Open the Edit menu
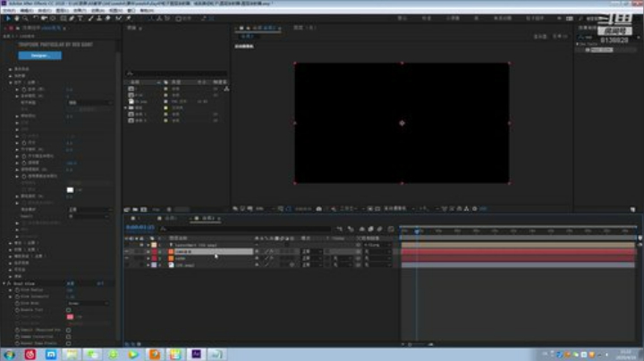 point(27,11)
